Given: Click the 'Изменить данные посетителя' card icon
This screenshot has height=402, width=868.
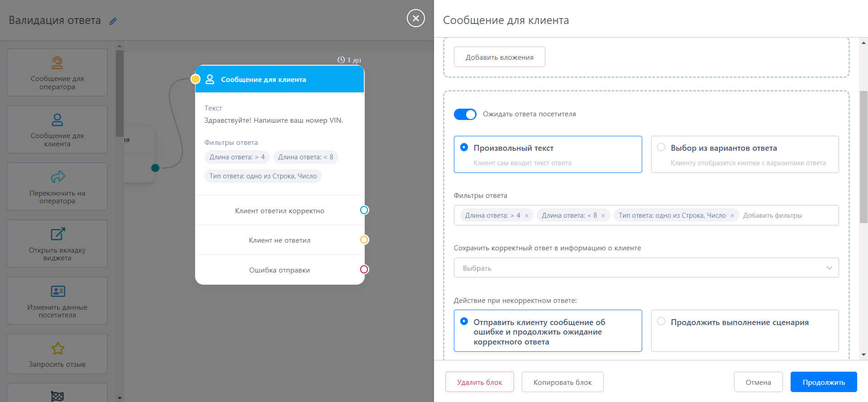Looking at the screenshot, I should pyautogui.click(x=57, y=291).
